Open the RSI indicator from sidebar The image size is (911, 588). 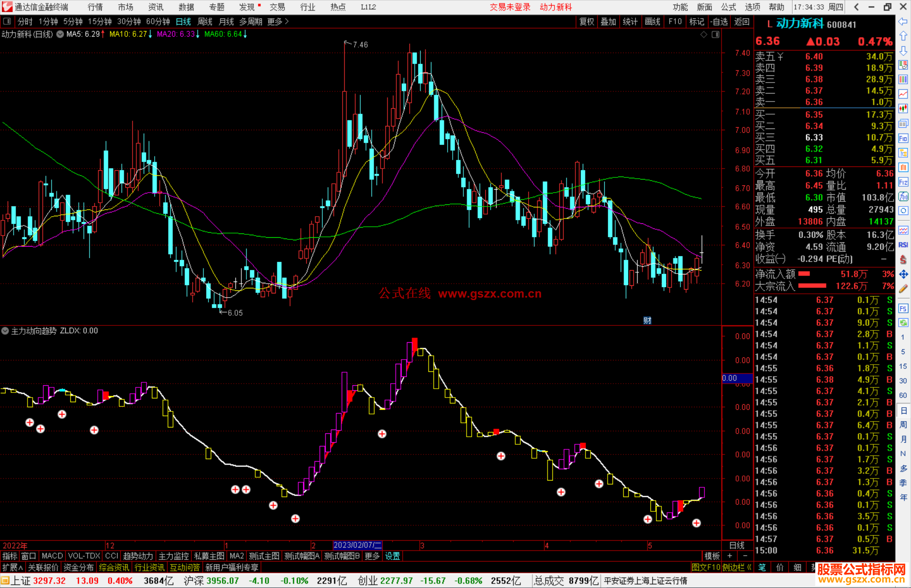903,245
